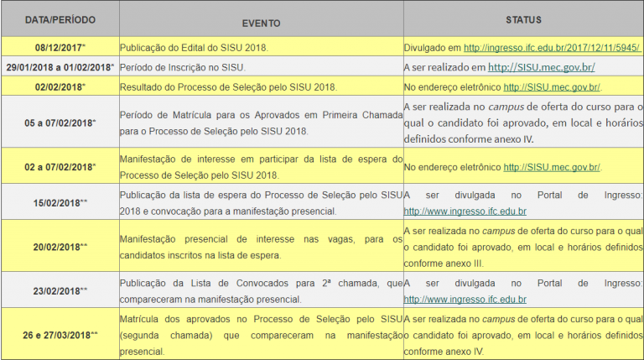
Task: Select the 26 e 27/03/2018 date cell
Action: [59, 335]
